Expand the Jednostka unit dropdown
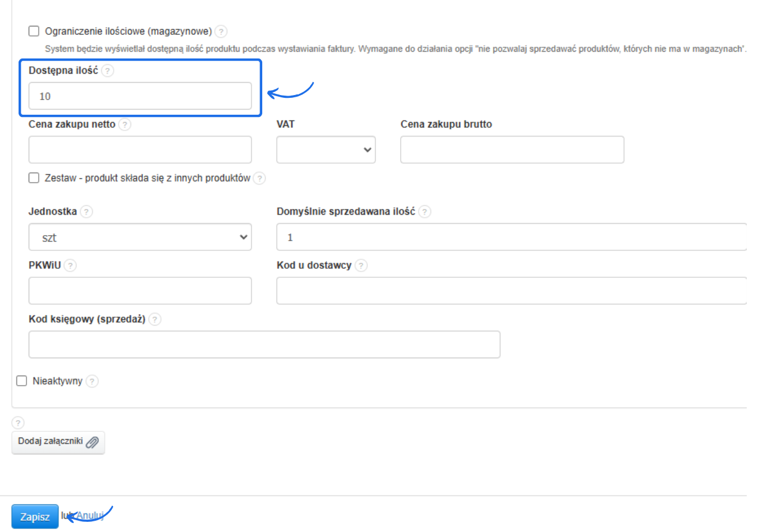The image size is (767, 532). pyautogui.click(x=140, y=237)
